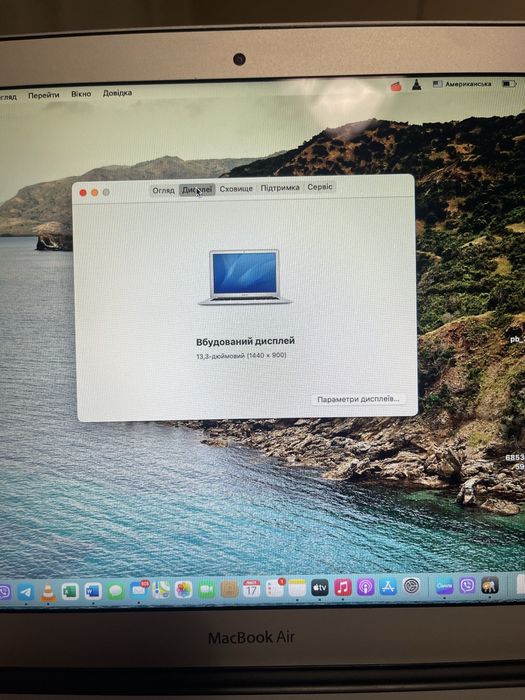Switch to the Сховище tab
Image resolution: width=525 pixels, height=700 pixels.
tap(236, 189)
